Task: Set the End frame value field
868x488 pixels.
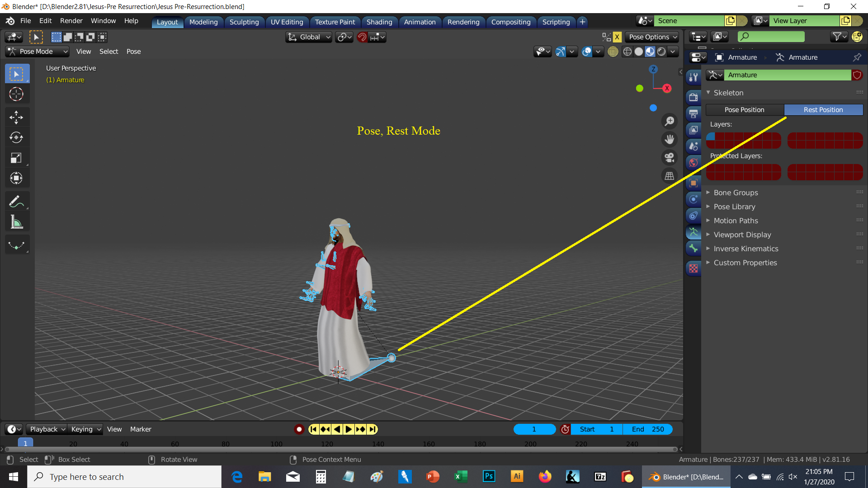Action: pos(648,429)
